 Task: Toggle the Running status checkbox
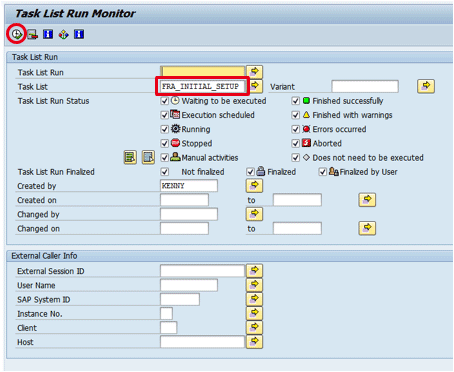tap(165, 129)
